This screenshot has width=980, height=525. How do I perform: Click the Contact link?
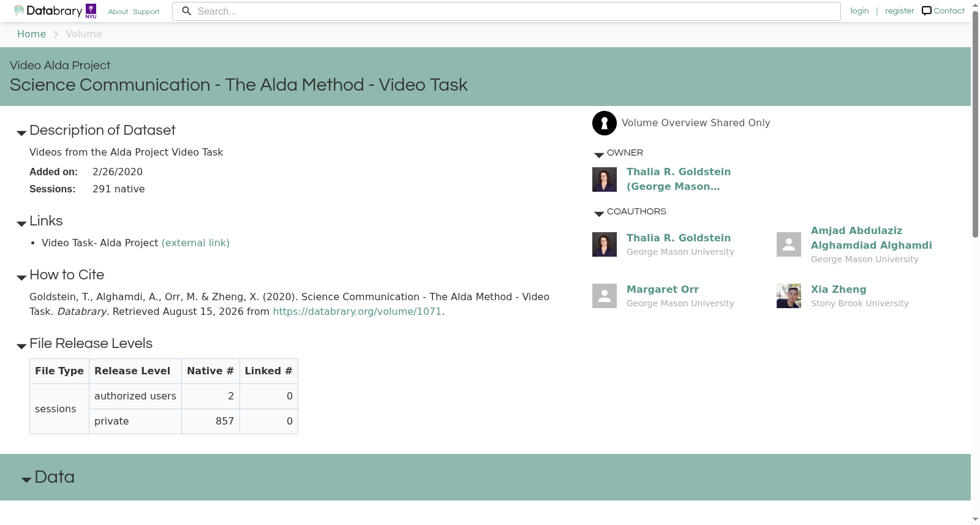coord(949,11)
